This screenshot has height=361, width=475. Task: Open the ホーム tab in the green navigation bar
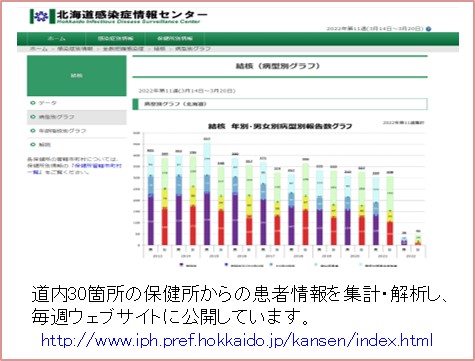[57, 38]
